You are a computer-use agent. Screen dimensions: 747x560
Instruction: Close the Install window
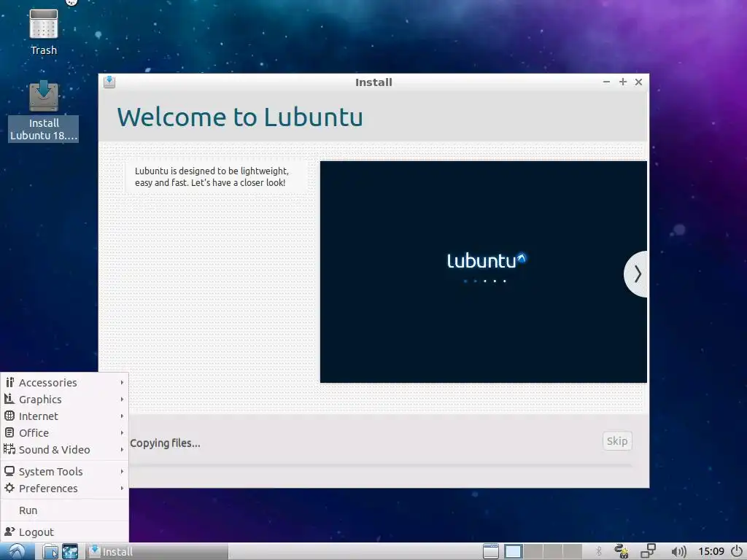(x=638, y=82)
